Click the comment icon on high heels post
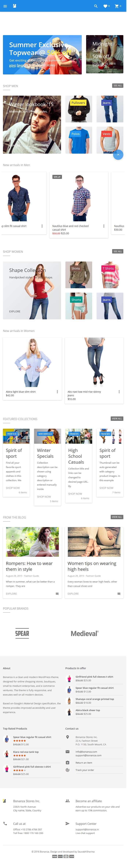This screenshot has height=868, width=127. click(x=119, y=594)
